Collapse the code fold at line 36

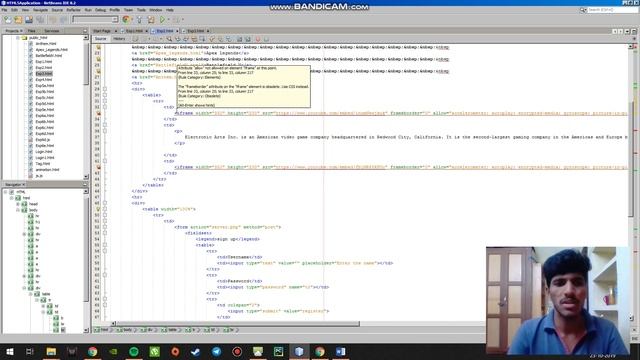pos(105,131)
